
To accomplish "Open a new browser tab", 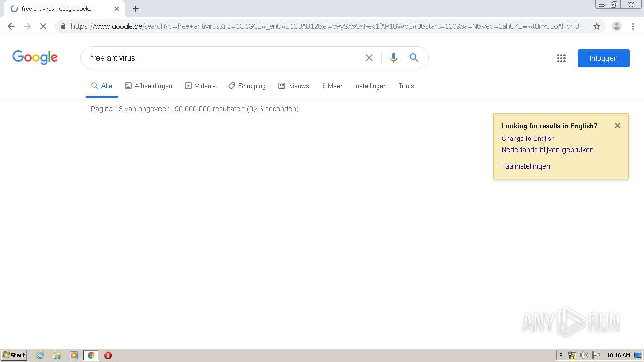I will [x=136, y=9].
